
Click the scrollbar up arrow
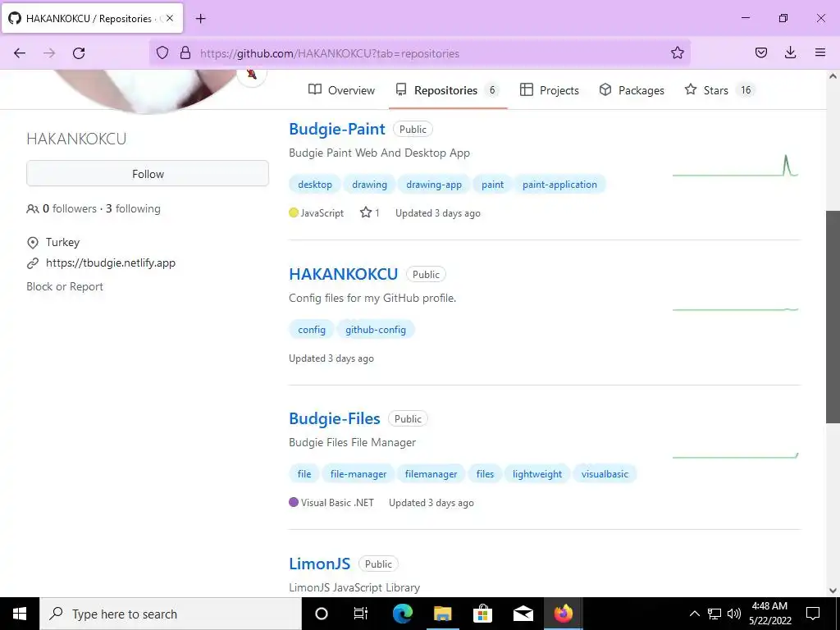click(x=833, y=76)
